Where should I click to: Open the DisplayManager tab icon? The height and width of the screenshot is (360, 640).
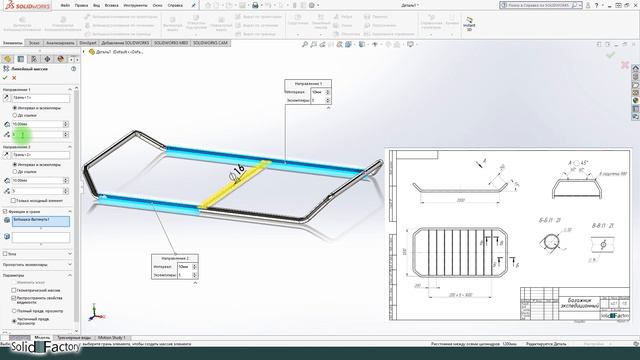pyautogui.click(x=61, y=59)
